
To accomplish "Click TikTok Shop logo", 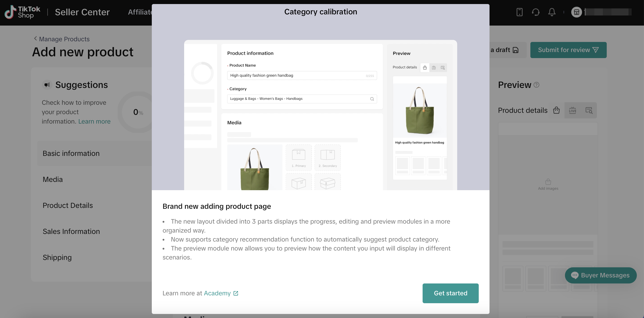I will pyautogui.click(x=22, y=12).
